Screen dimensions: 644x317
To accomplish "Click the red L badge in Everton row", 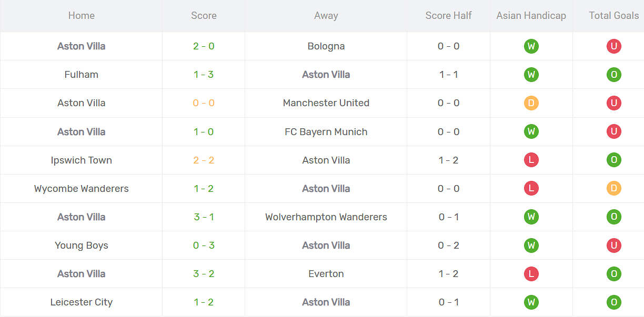I will [x=531, y=274].
